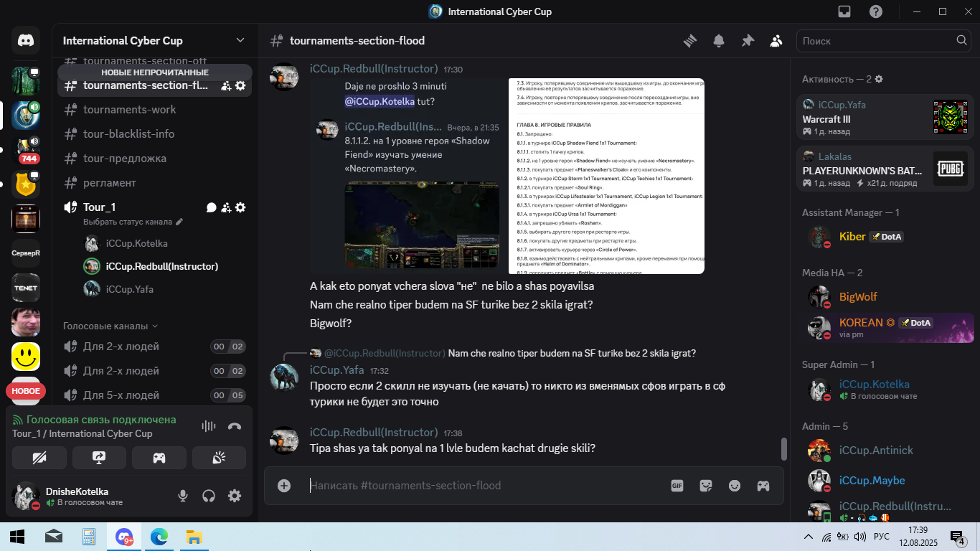This screenshot has width=980, height=551.
Task: Open iCCup.Maybe member profile
Action: [885, 481]
